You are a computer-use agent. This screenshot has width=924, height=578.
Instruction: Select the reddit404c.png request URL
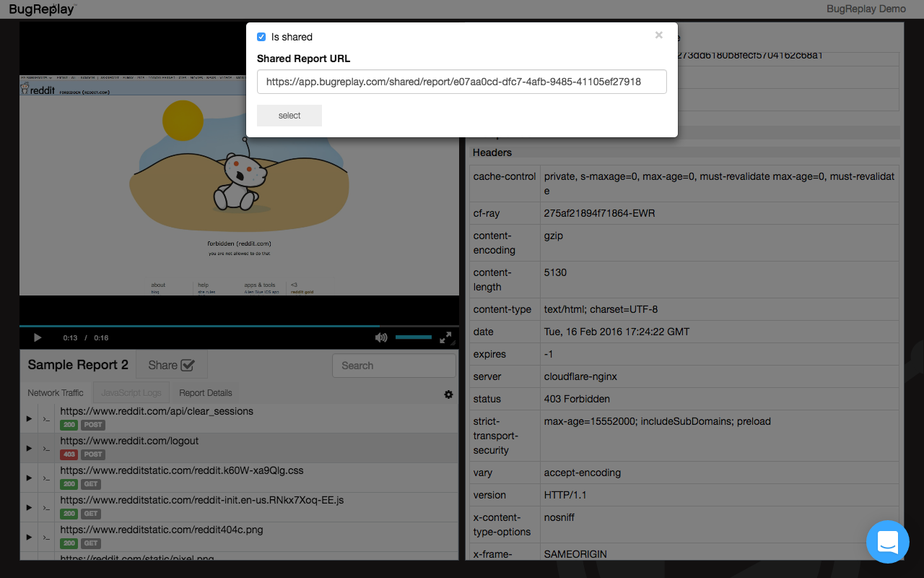(162, 530)
